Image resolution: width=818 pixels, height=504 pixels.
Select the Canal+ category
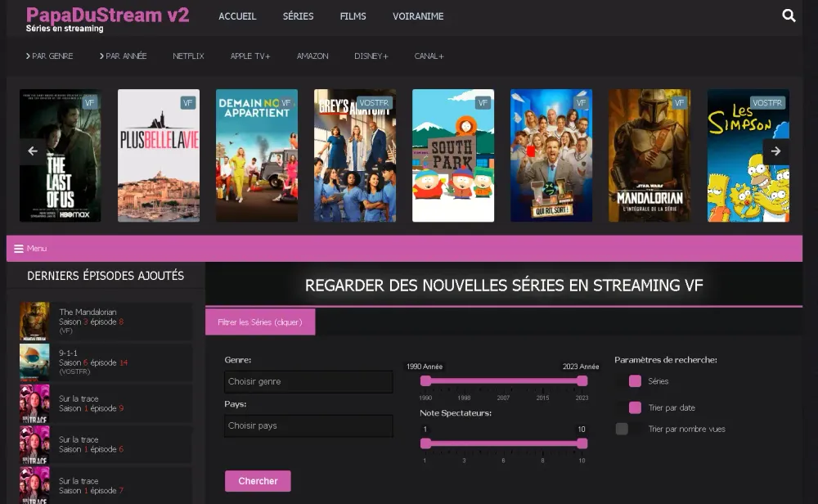coord(429,56)
